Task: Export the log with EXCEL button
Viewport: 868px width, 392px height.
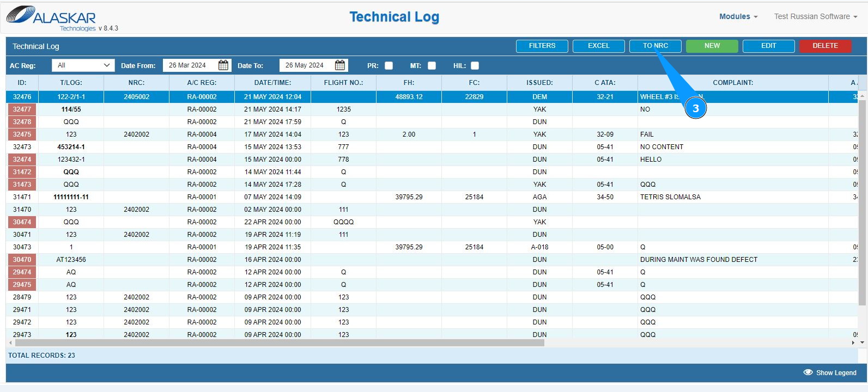Action: pyautogui.click(x=599, y=46)
